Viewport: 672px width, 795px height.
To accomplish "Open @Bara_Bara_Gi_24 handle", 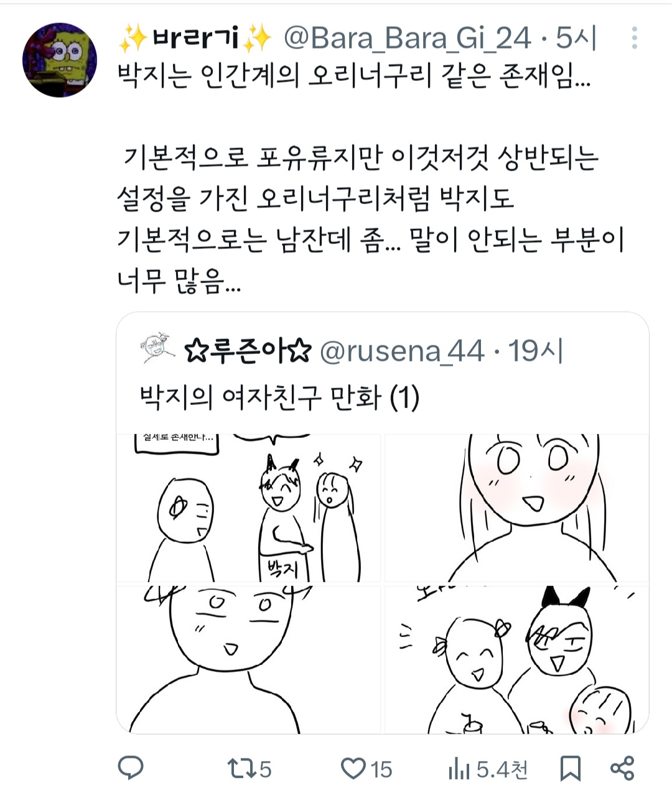I will click(408, 39).
